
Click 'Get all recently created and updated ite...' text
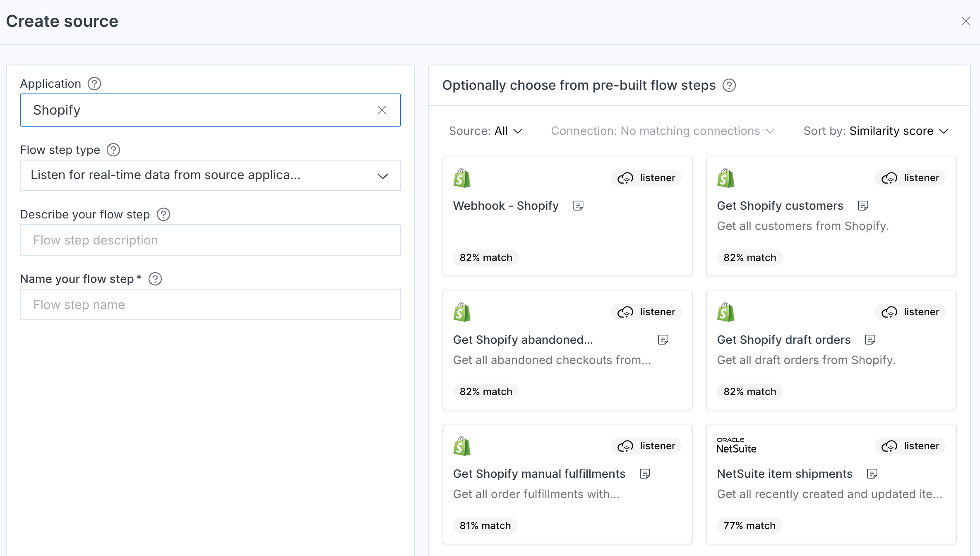point(830,494)
